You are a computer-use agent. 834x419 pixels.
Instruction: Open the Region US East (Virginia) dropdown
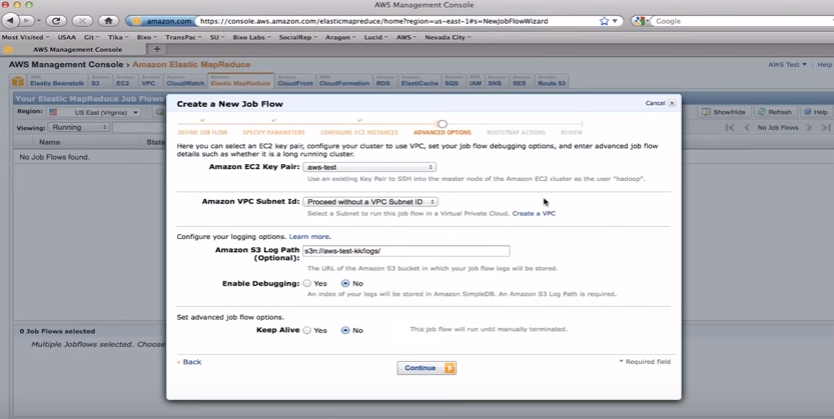pyautogui.click(x=93, y=112)
